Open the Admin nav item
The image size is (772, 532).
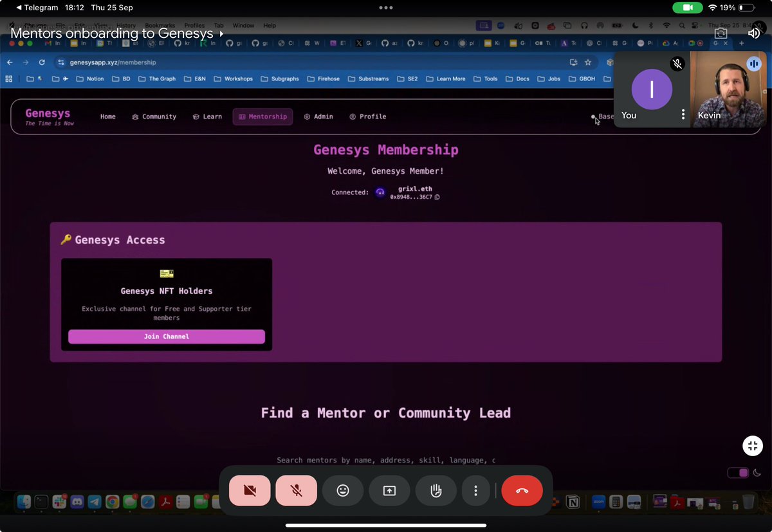(x=318, y=116)
